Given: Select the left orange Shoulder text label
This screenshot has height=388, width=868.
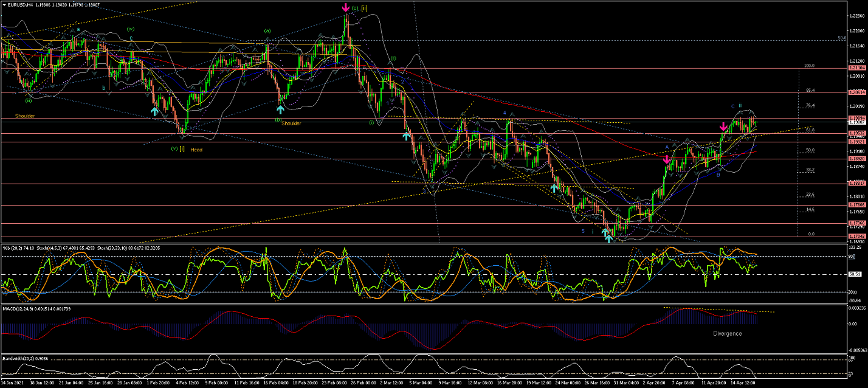Looking at the screenshot, I should point(25,116).
